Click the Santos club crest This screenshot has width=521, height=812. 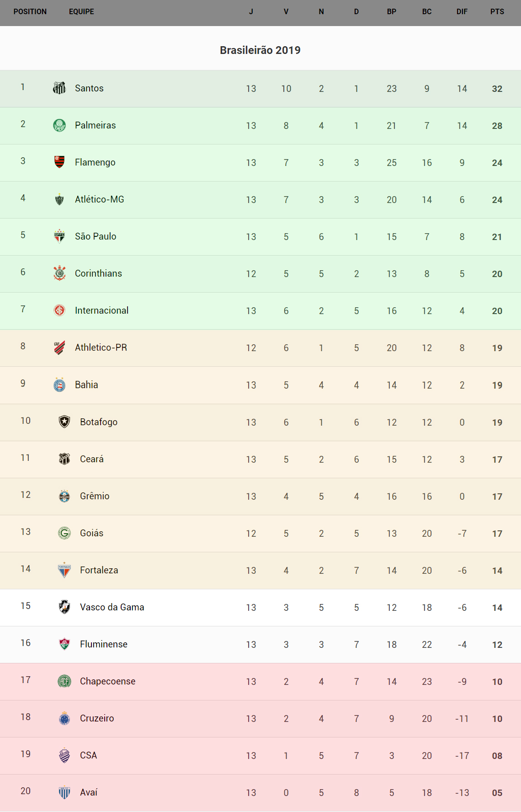click(x=59, y=88)
